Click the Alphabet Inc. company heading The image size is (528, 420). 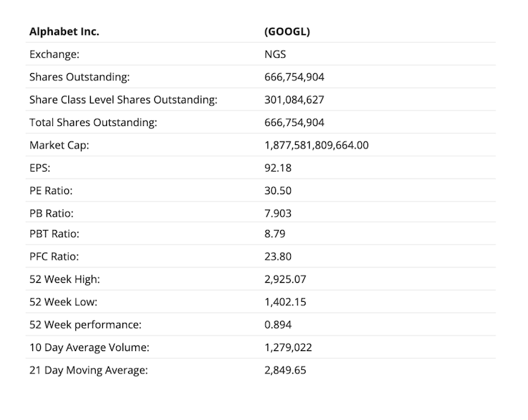coord(64,32)
